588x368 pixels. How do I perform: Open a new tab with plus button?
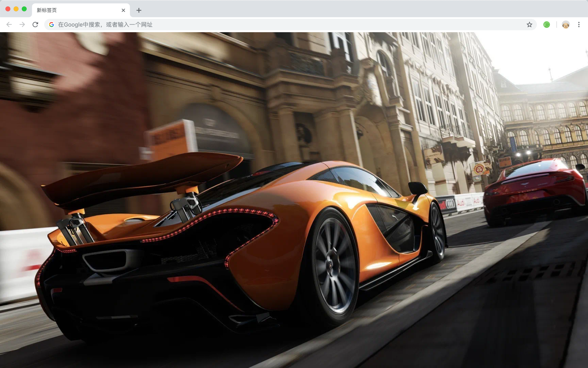pos(139,10)
